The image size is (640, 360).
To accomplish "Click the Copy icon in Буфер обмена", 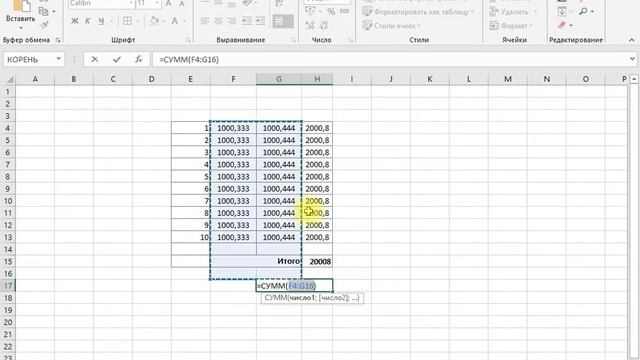I will pyautogui.click(x=43, y=11).
